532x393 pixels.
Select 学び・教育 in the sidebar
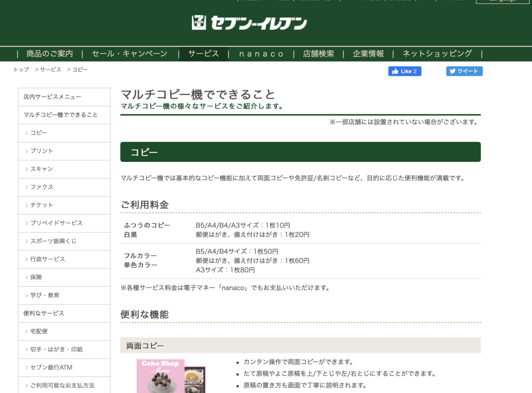64,295
